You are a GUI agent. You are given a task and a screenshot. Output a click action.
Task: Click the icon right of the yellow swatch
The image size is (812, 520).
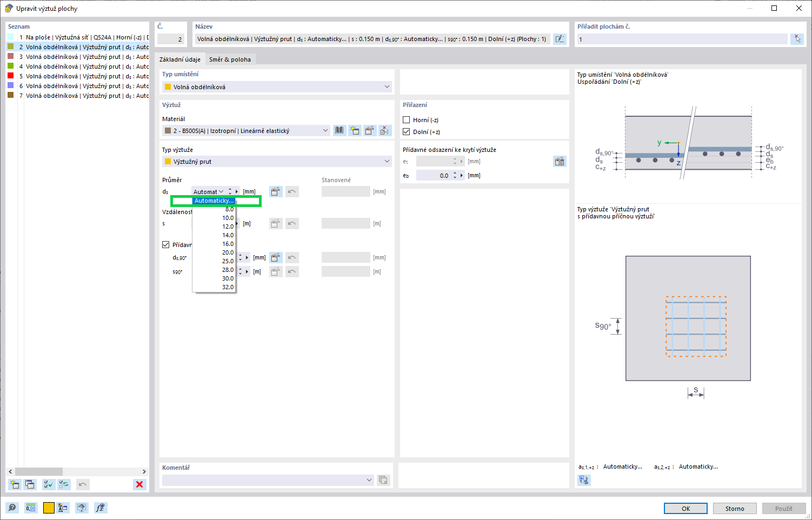63,508
